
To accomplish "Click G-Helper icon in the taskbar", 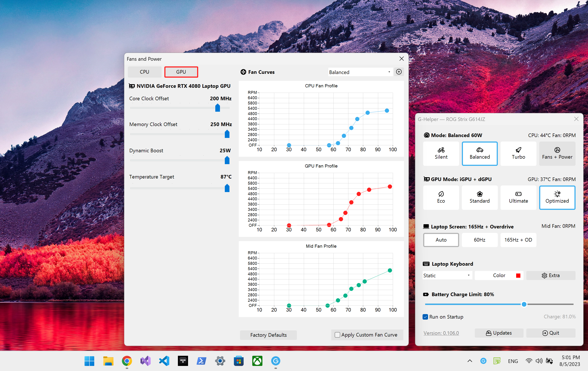I will point(276,361).
